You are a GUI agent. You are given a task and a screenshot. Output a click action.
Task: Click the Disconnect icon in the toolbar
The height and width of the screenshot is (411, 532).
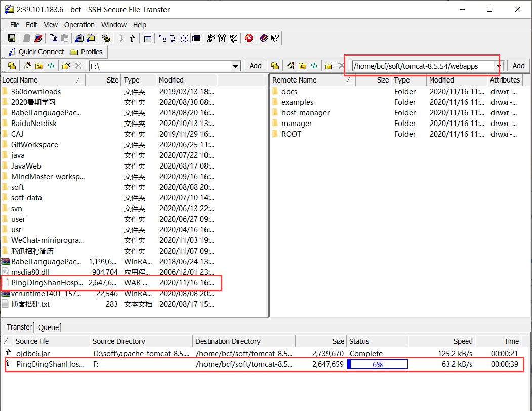[38, 38]
